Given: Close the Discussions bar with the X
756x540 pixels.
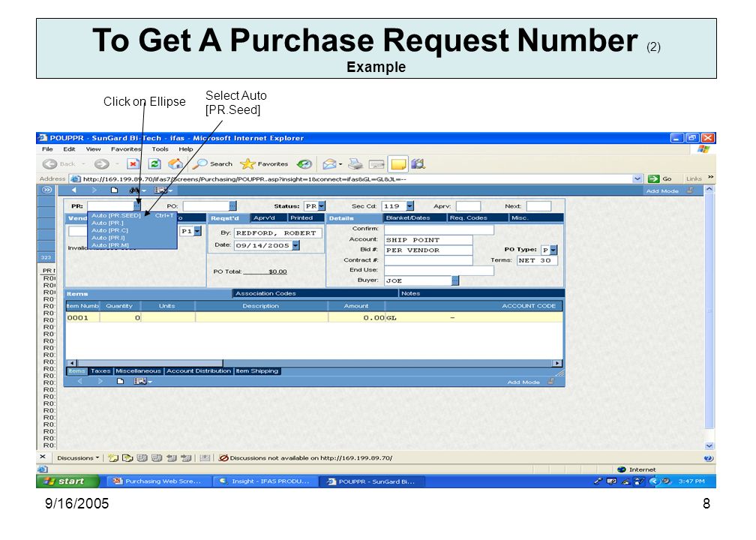Looking at the screenshot, I should pyautogui.click(x=43, y=457).
